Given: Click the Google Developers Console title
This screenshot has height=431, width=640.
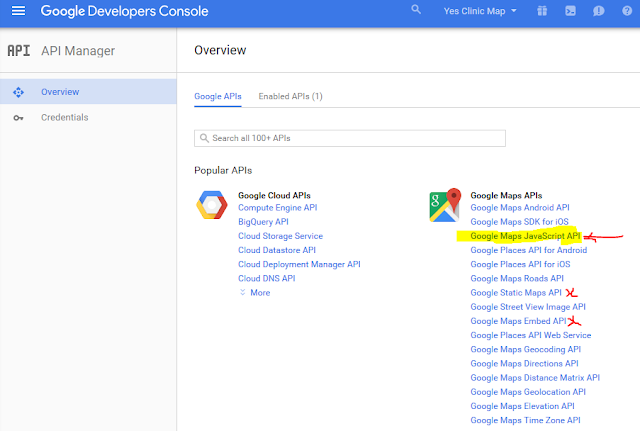Looking at the screenshot, I should [x=124, y=11].
